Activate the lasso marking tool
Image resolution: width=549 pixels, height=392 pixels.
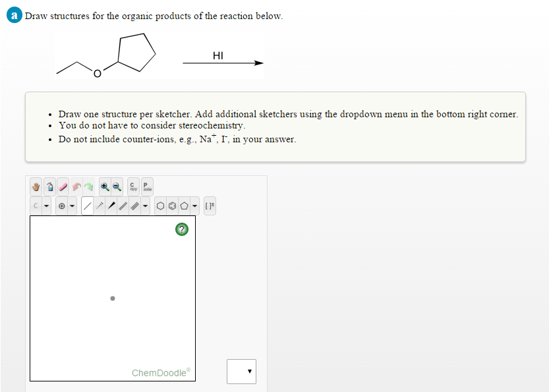click(49, 186)
